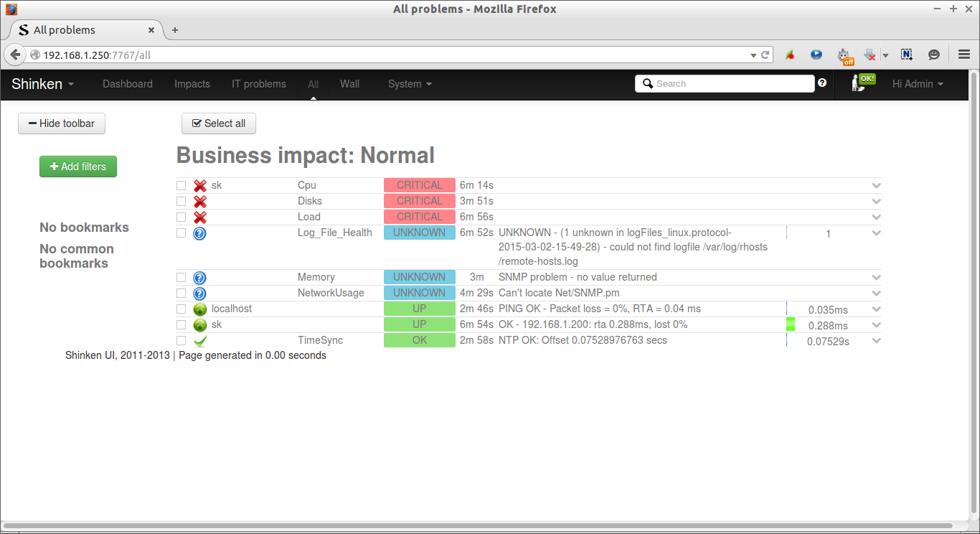Click the magnifier icon in the Search box
The width and height of the screenshot is (980, 534).
[x=648, y=84]
